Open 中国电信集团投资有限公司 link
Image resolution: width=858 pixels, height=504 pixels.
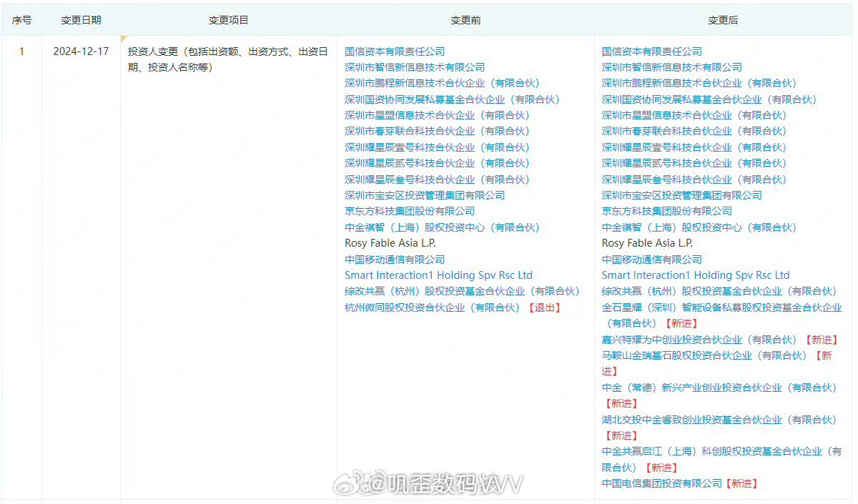click(x=662, y=483)
